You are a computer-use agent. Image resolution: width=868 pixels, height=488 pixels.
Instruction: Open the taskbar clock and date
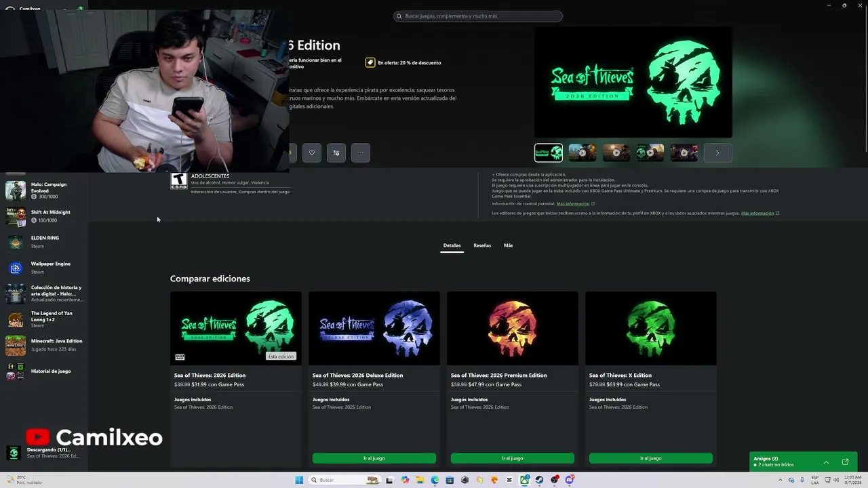853,480
